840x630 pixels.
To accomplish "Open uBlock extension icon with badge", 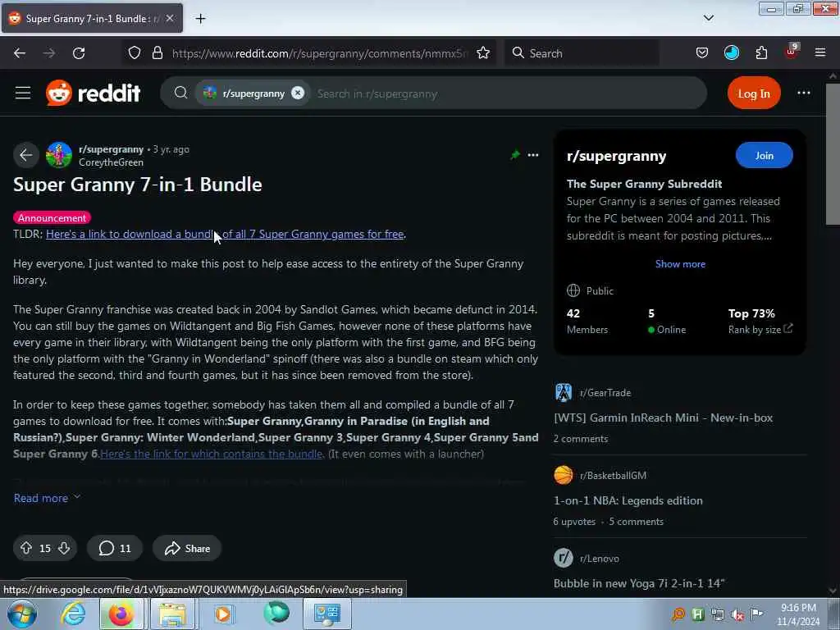I will (x=792, y=52).
